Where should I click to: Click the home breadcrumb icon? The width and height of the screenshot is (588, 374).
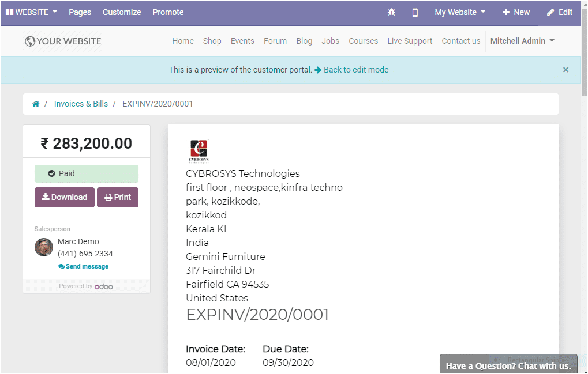[36, 104]
